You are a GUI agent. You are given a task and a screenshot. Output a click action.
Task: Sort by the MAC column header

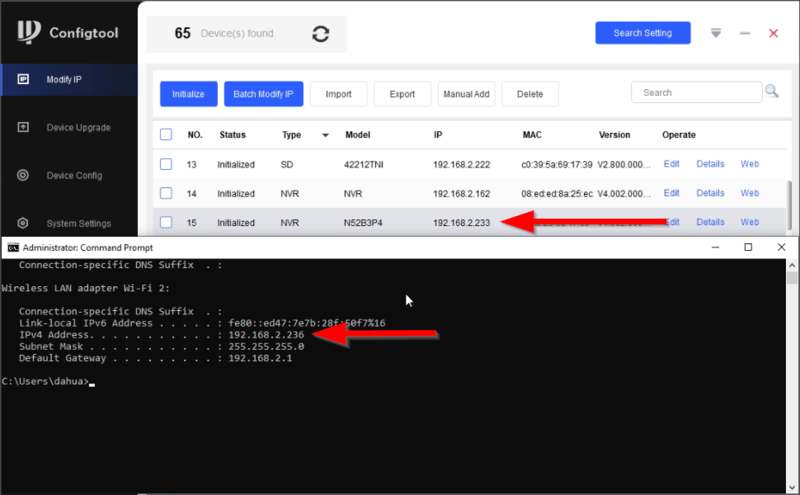(532, 135)
